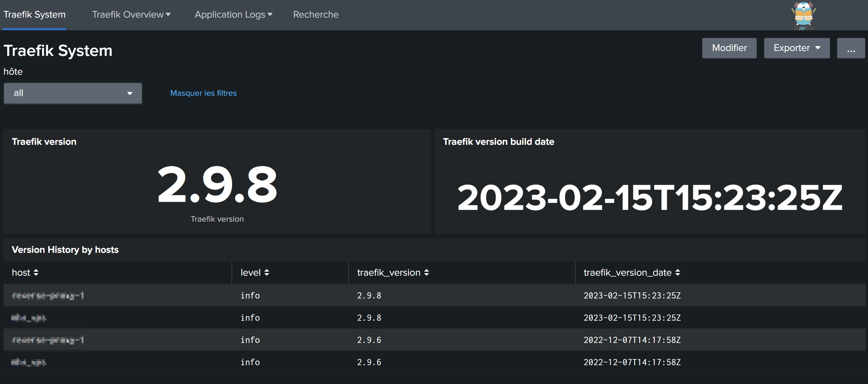This screenshot has height=384, width=868.
Task: Select the 2.9.8 version value in row one
Action: 369,295
